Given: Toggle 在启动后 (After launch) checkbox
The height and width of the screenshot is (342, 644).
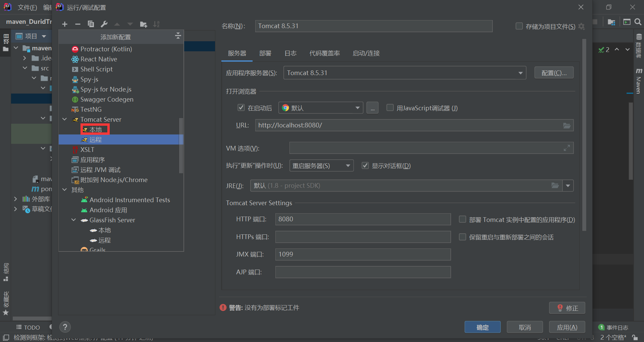Looking at the screenshot, I should [241, 108].
